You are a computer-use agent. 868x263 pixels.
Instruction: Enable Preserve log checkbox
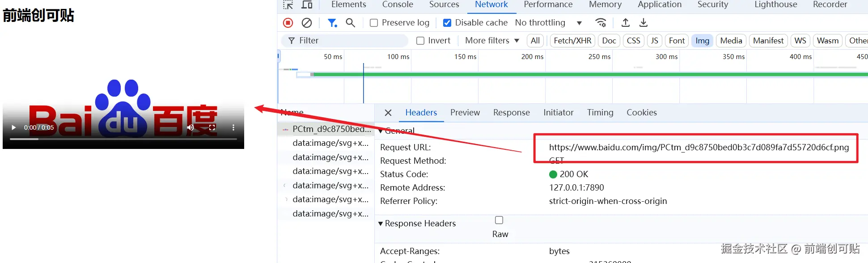(x=374, y=23)
